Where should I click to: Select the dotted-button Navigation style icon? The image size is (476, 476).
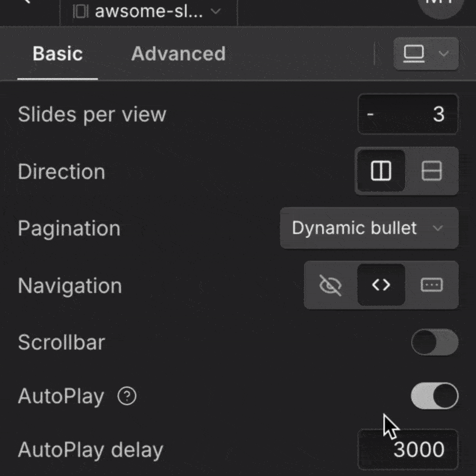(432, 285)
